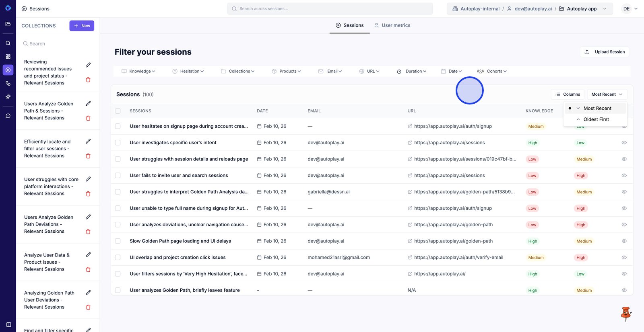Image resolution: width=644 pixels, height=332 pixels.
Task: Click the red pushpin mascot icon
Action: [625, 314]
